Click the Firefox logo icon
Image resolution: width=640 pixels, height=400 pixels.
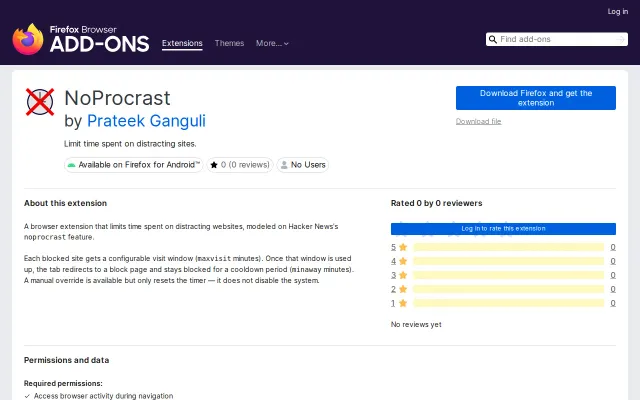(x=28, y=39)
